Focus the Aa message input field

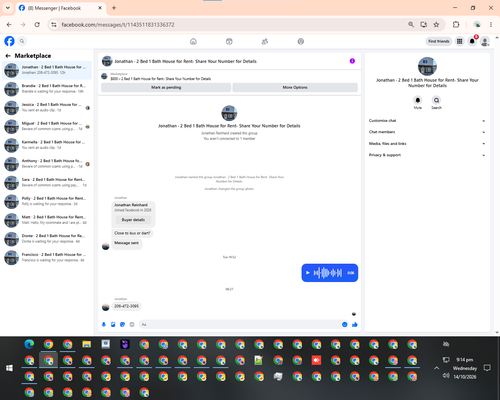[x=240, y=324]
